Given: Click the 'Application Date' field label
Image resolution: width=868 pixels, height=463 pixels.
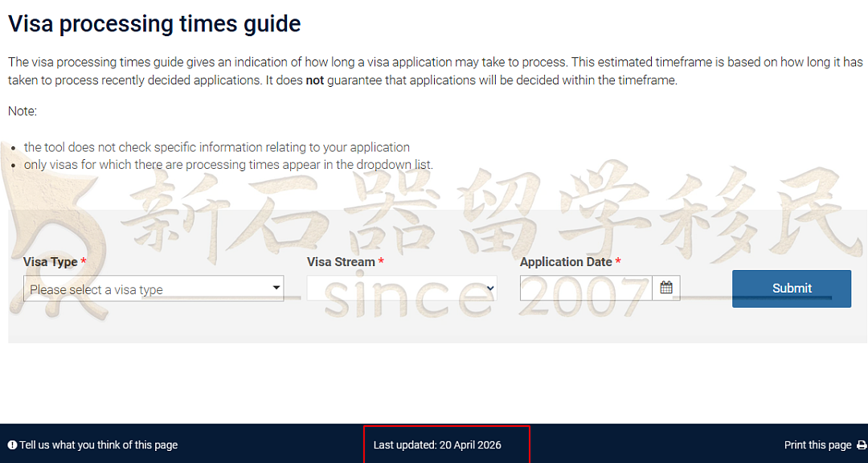Looking at the screenshot, I should (x=566, y=262).
